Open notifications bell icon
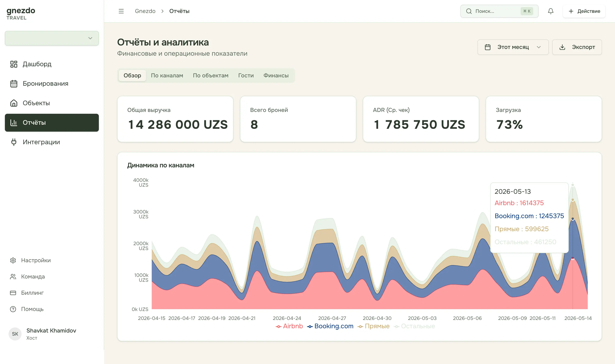The height and width of the screenshot is (364, 615). [551, 11]
